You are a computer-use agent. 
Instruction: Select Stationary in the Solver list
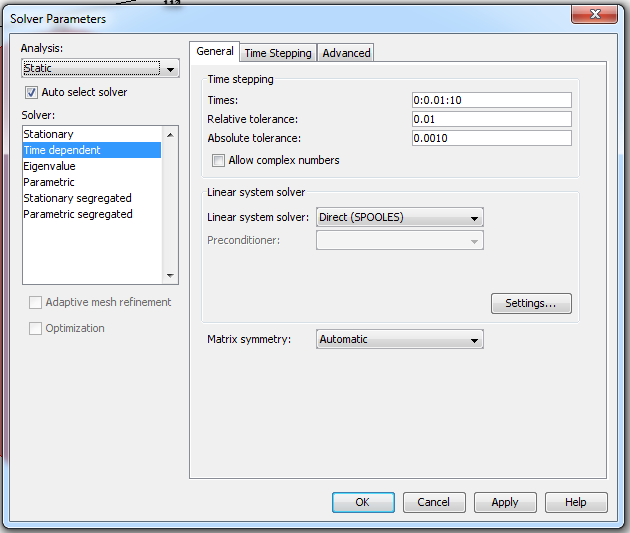(92, 134)
